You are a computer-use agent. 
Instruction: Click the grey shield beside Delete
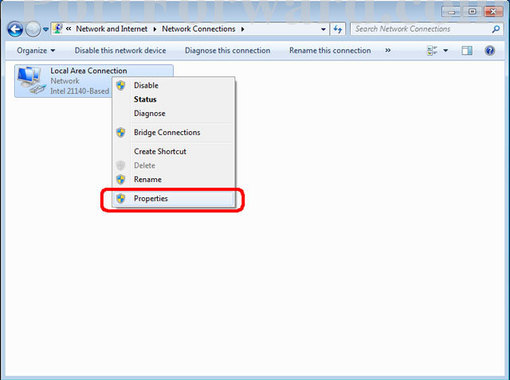(121, 165)
